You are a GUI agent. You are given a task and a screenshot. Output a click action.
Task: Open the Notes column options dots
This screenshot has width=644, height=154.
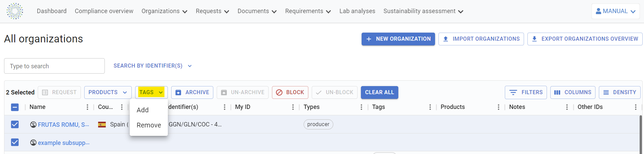click(x=567, y=107)
